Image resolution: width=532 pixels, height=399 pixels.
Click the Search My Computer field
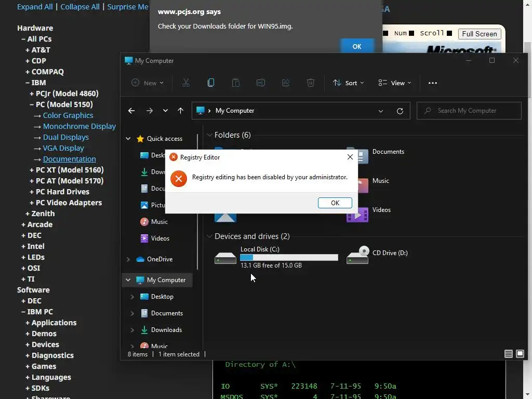click(469, 111)
